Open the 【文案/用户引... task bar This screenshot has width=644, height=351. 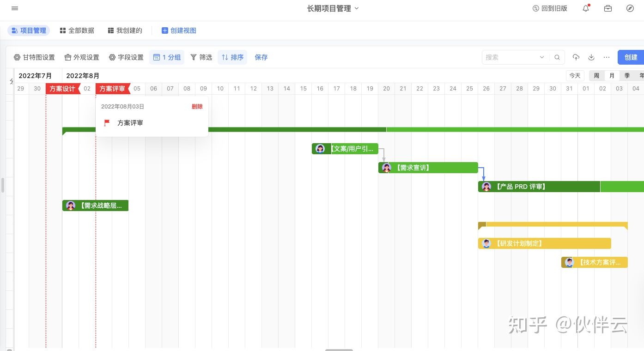pyautogui.click(x=345, y=149)
